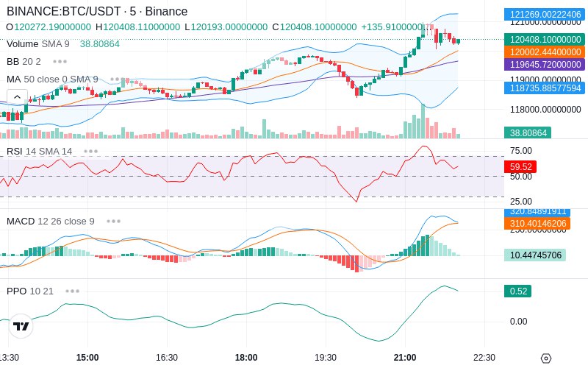
Task: Click the RSI 25.00 scale value
Action: pyautogui.click(x=521, y=201)
